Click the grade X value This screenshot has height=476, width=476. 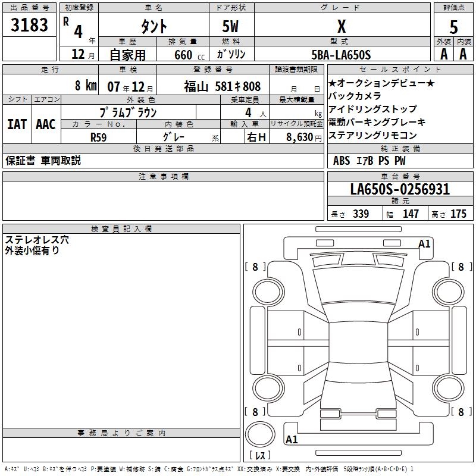point(342,26)
